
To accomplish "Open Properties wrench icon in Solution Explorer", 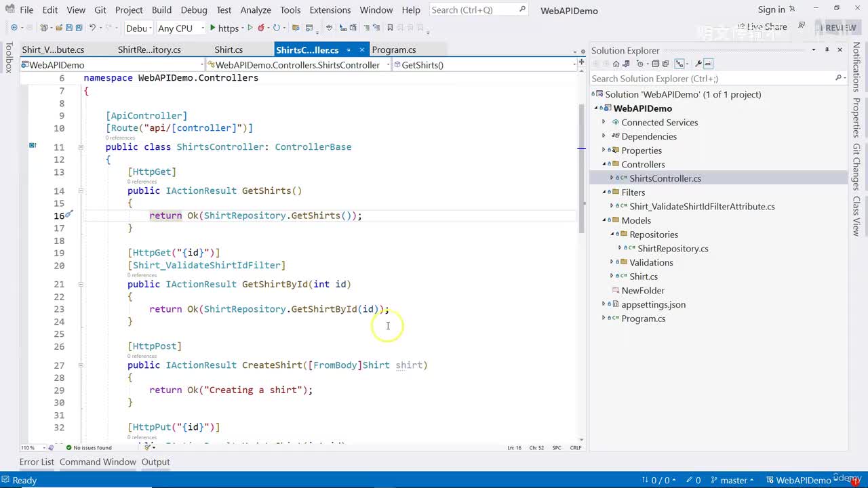I will 698,64.
